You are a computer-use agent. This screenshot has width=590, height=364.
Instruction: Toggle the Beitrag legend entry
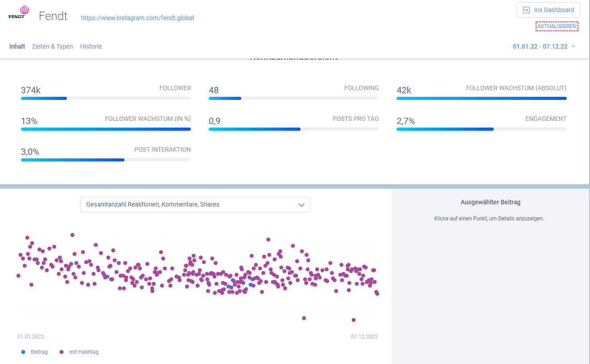[34, 352]
